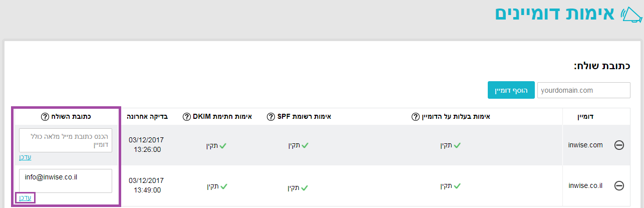The width and height of the screenshot is (644, 208).
Task: Click ownership checkmark for inwise.com
Action: tap(457, 146)
